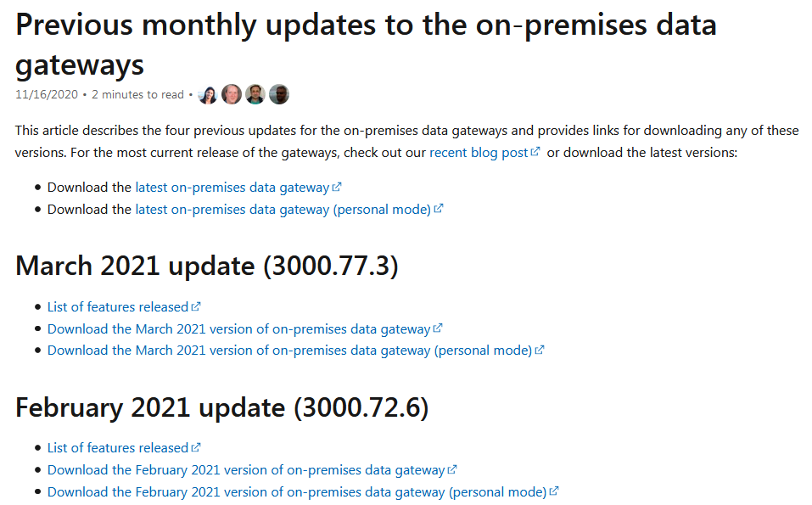Click the first contributor avatar with dark hair
Screen dimensions: 812x505
(x=208, y=95)
